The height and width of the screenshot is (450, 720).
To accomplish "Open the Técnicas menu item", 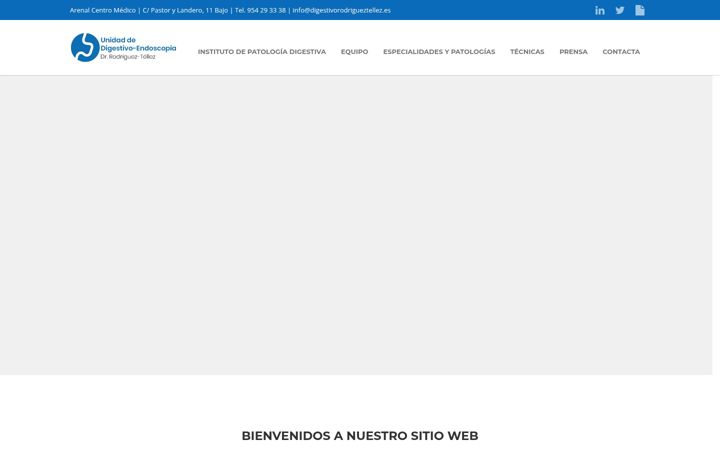I will pos(527,52).
